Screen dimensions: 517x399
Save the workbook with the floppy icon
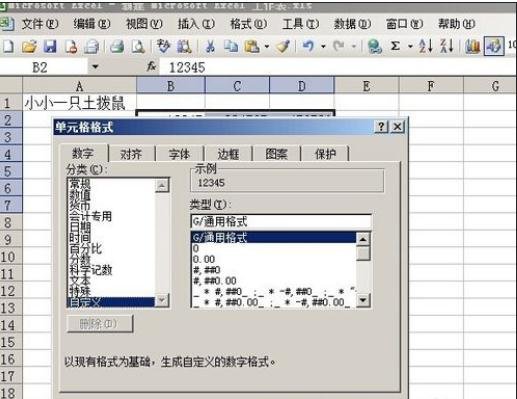[x=50, y=46]
